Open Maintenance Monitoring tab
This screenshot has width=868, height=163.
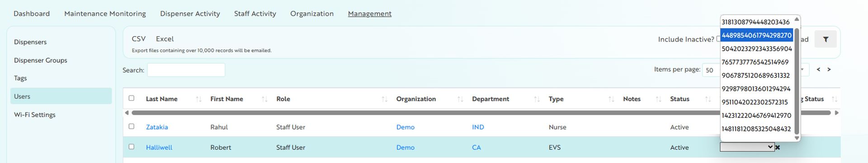(105, 14)
